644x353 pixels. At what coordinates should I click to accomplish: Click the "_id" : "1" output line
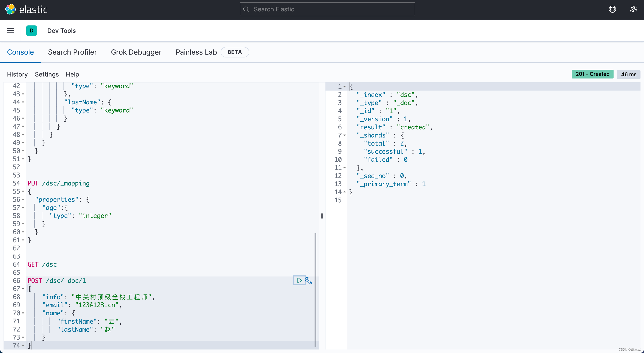click(x=378, y=111)
